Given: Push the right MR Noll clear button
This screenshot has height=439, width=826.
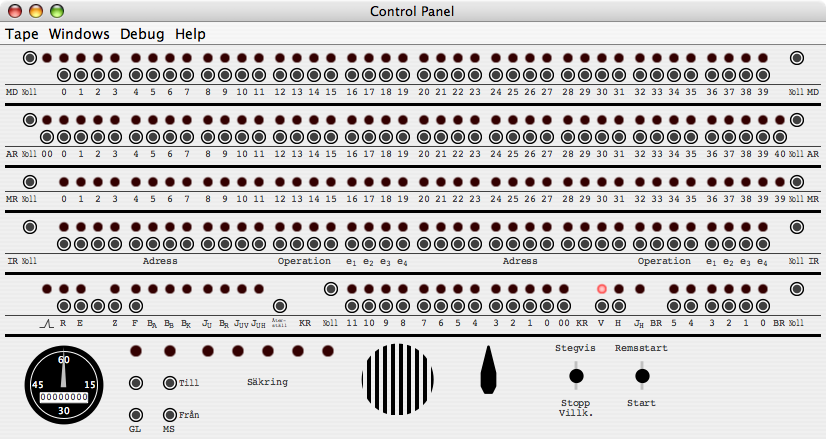Looking at the screenshot, I should (797, 182).
